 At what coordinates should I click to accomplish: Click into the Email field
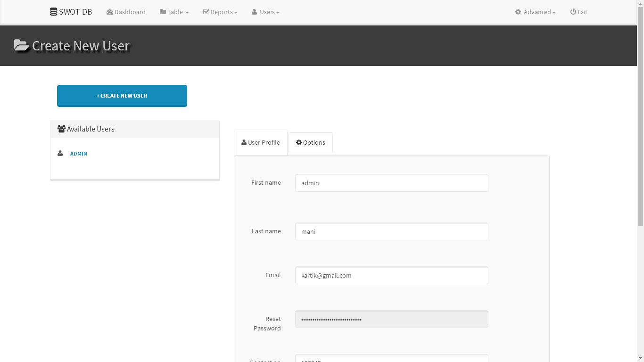pyautogui.click(x=392, y=275)
